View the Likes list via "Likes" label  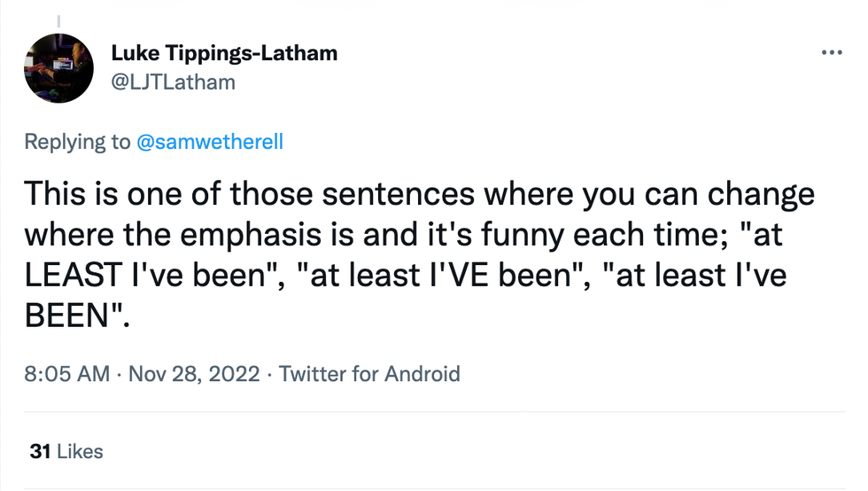click(80, 451)
